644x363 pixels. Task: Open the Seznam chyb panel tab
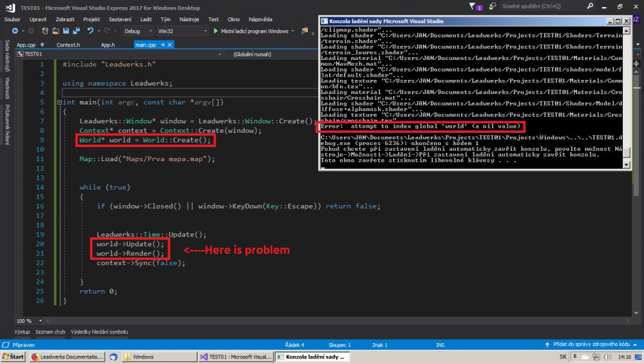(50, 332)
